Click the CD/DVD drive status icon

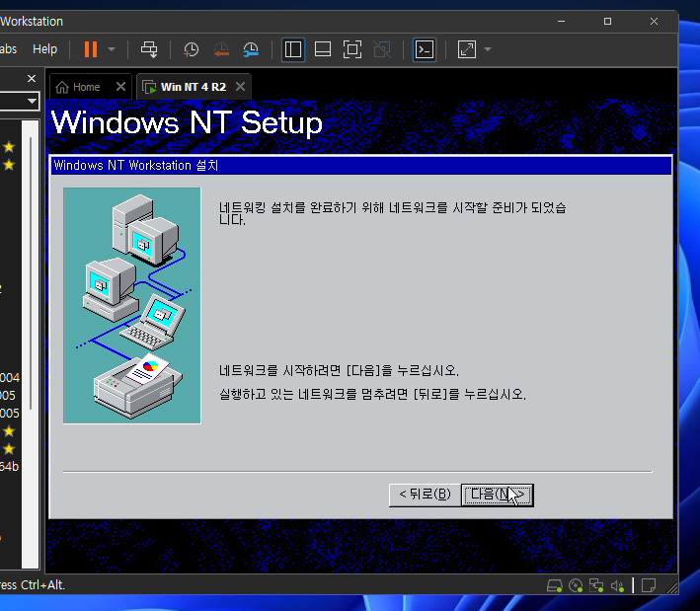pyautogui.click(x=576, y=585)
